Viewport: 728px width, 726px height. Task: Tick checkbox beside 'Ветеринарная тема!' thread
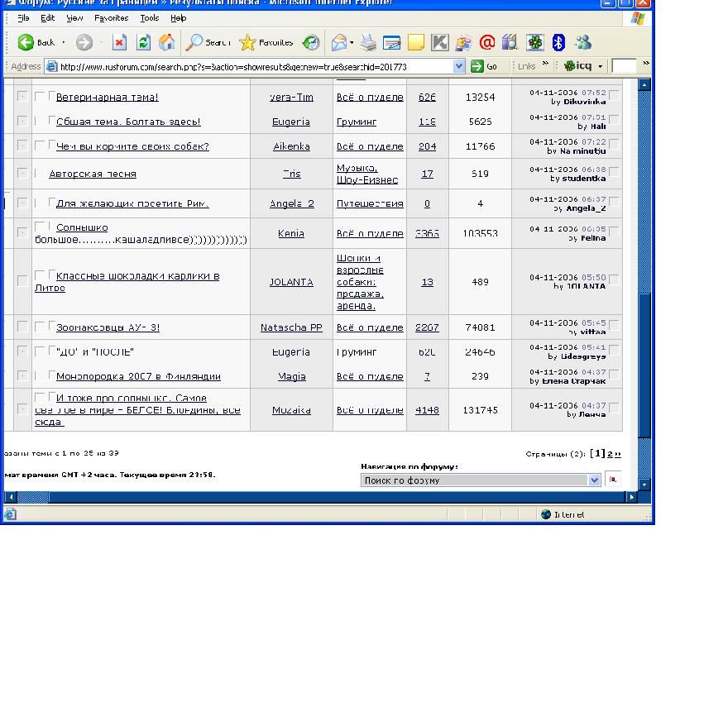[40, 97]
